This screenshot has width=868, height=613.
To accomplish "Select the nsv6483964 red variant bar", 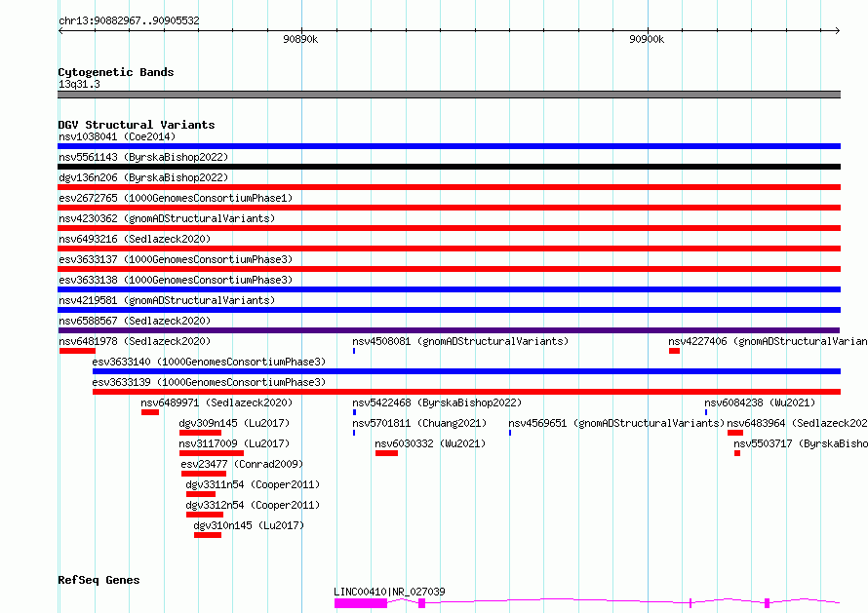I will coord(735,433).
